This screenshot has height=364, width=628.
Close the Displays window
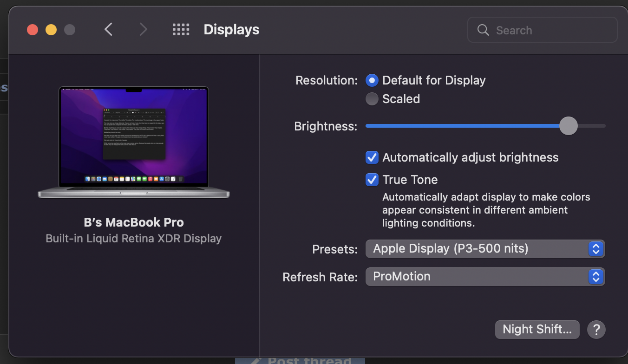(33, 30)
